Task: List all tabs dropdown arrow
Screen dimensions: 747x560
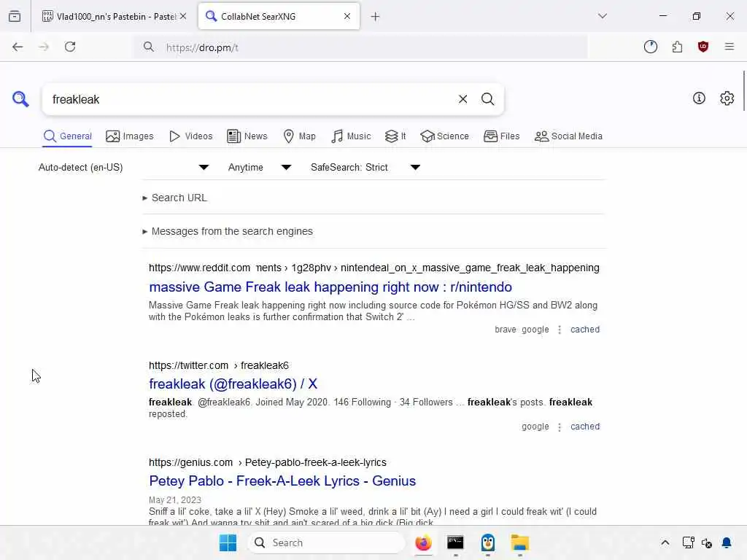Action: point(602,16)
